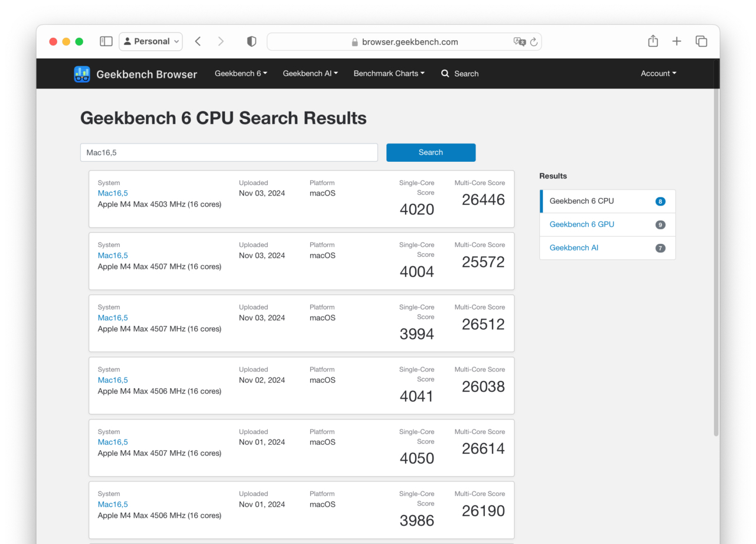Expand the Geekbench AI menu
This screenshot has height=544, width=756.
pyautogui.click(x=311, y=73)
